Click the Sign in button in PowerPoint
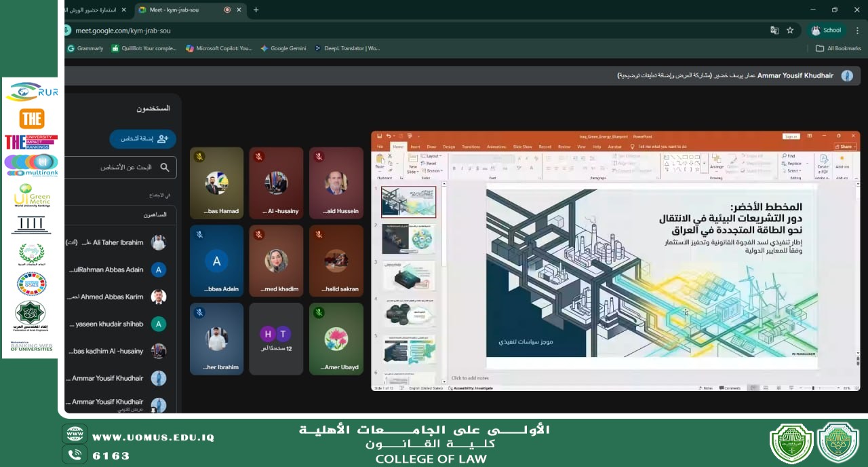The height and width of the screenshot is (467, 868). click(791, 136)
